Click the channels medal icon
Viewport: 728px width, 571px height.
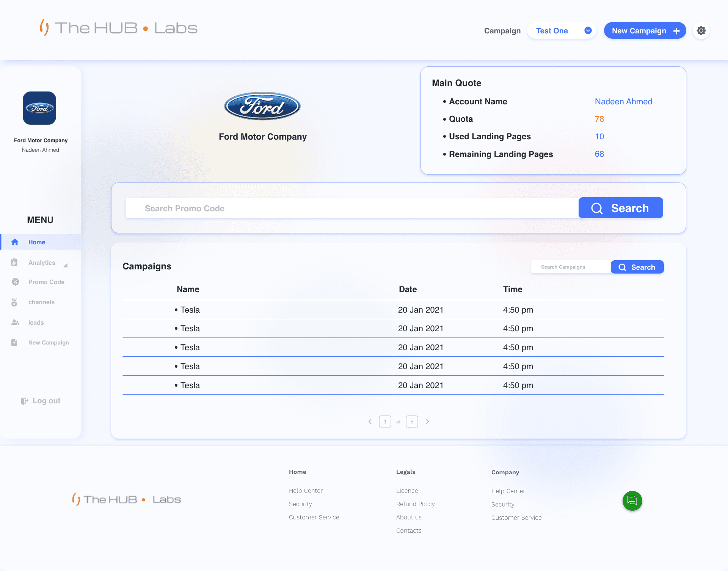click(14, 302)
